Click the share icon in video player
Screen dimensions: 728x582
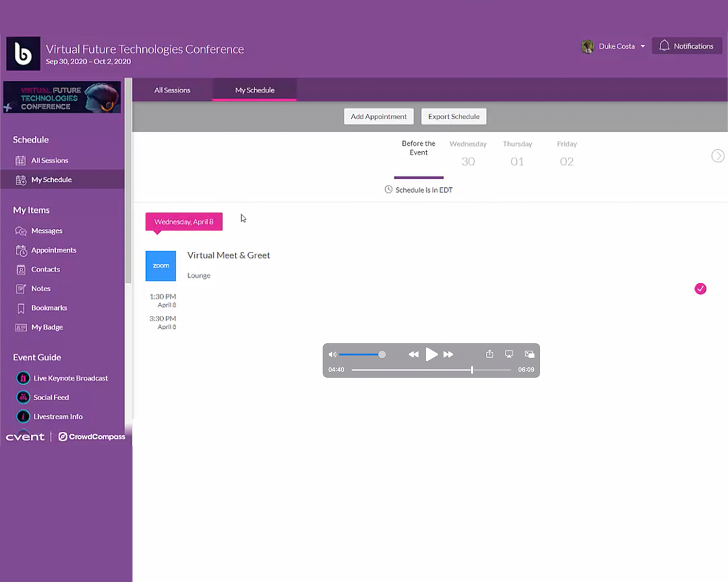490,354
